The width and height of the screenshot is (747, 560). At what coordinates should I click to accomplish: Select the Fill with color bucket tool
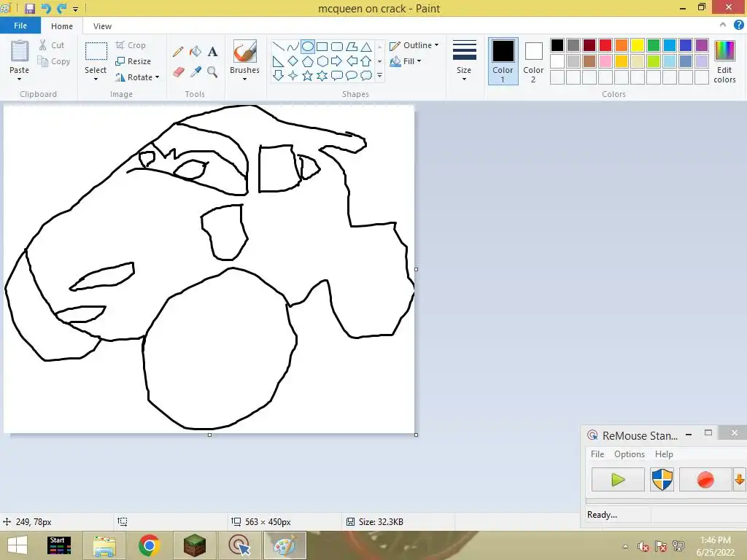[x=196, y=52]
